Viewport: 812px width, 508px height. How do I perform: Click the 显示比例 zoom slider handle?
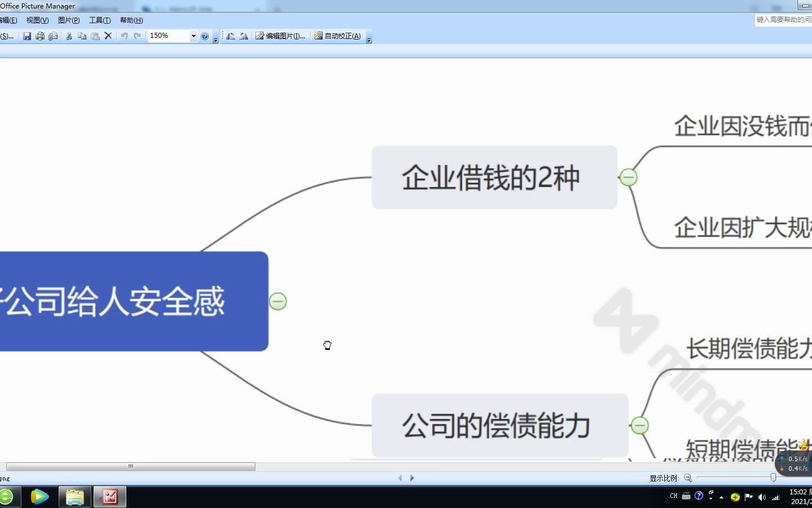click(x=773, y=478)
